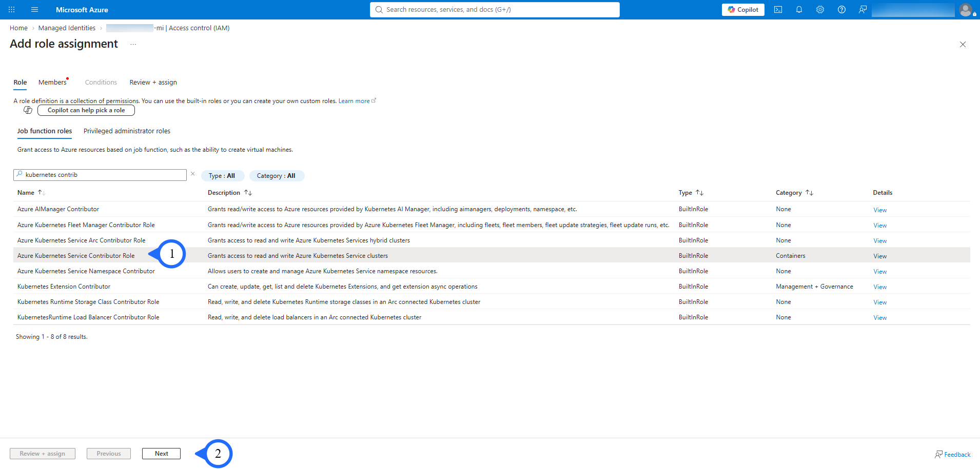View details for Runtime Storage Class Contributor
980x469 pixels.
coord(880,302)
